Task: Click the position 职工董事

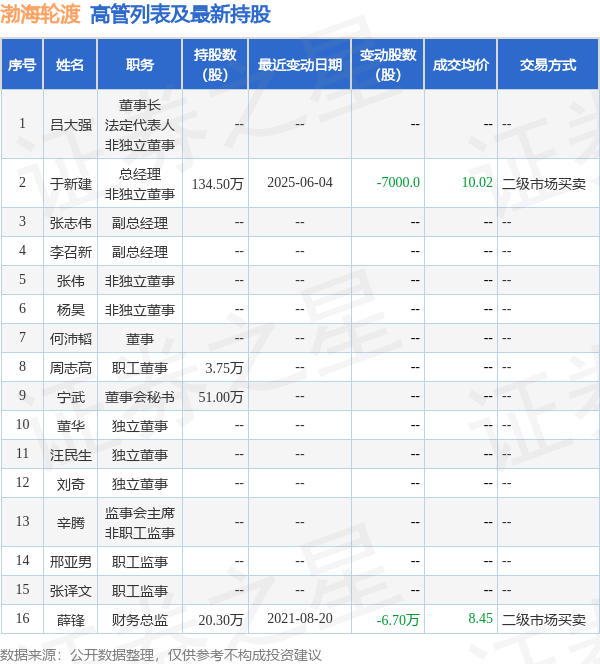Action: 140,368
